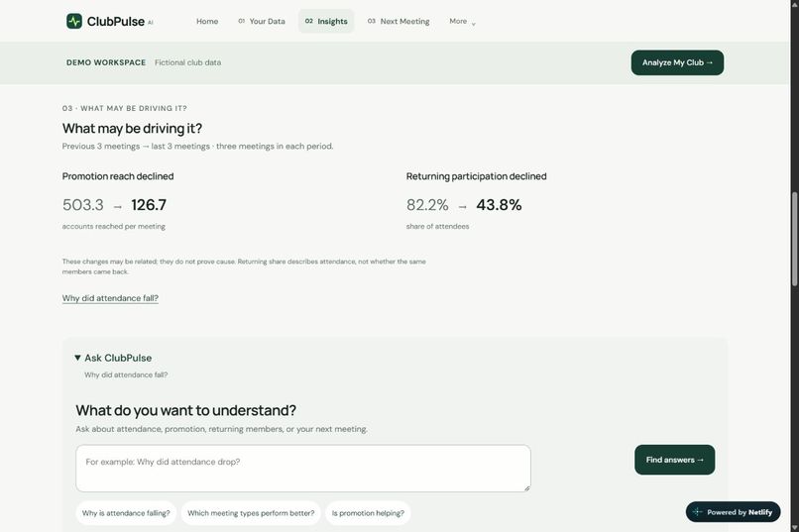The height and width of the screenshot is (532, 799).
Task: Click the 'Promotion reach declined' heading
Action: [x=118, y=176]
